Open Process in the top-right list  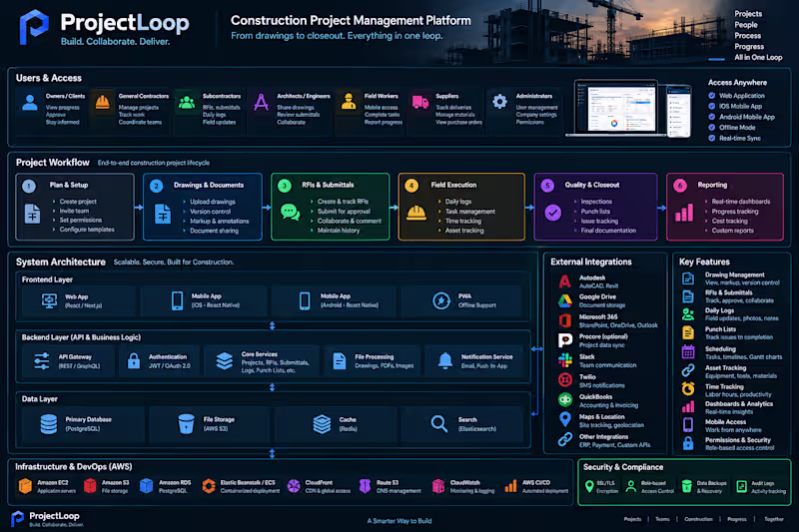coord(747,36)
